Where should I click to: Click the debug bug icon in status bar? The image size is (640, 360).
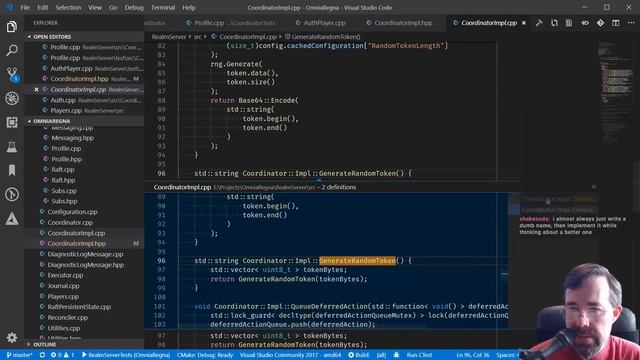point(396,355)
